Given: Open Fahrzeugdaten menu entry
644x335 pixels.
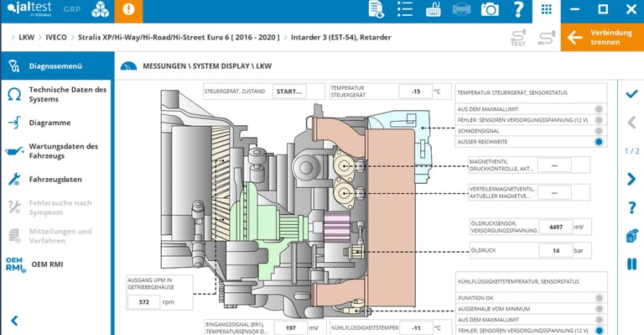Looking at the screenshot, I should [x=56, y=179].
